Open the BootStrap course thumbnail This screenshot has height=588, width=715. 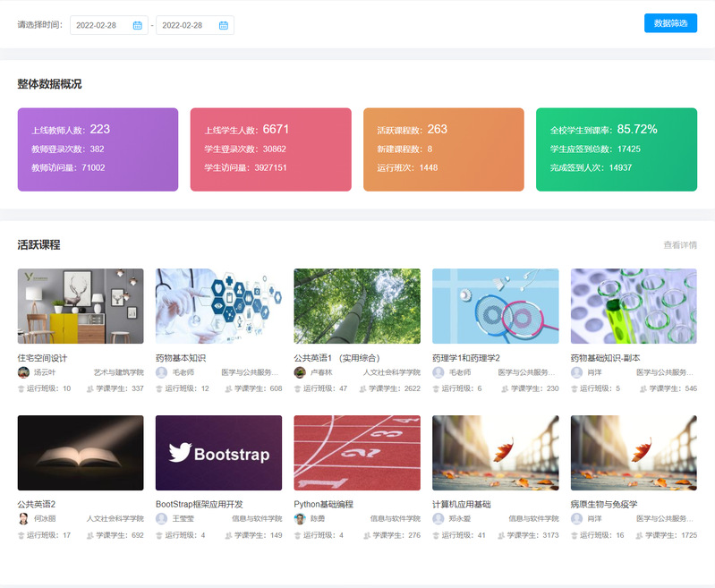pos(218,453)
